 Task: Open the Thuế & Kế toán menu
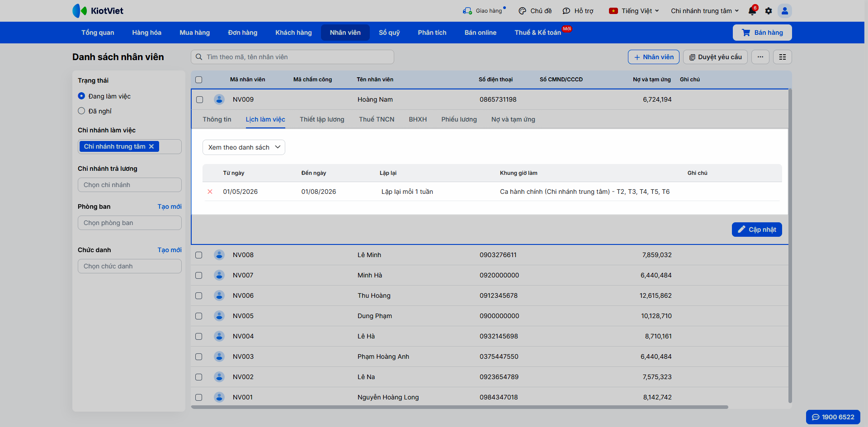click(538, 33)
